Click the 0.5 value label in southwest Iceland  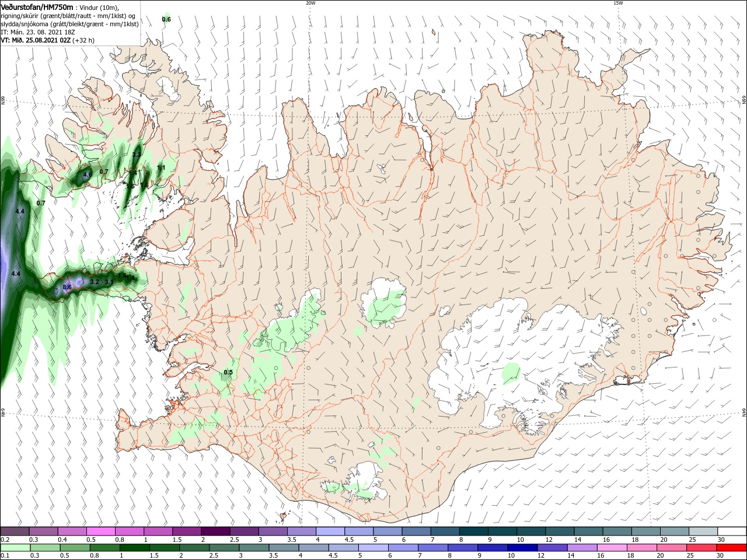[228, 372]
